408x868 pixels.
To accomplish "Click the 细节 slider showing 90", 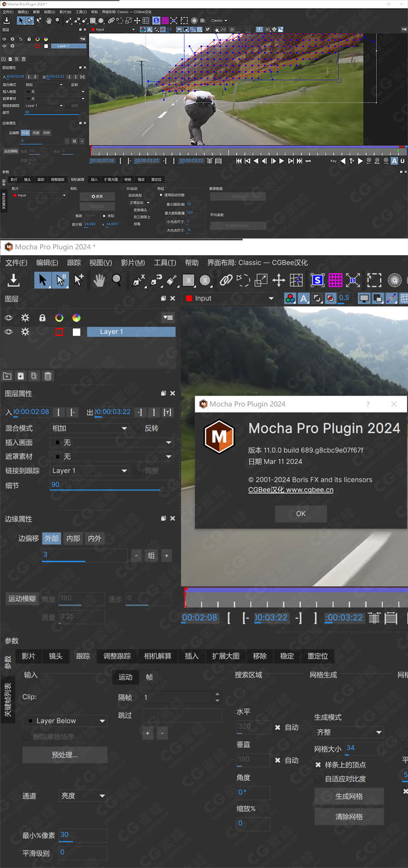I will 112,485.
